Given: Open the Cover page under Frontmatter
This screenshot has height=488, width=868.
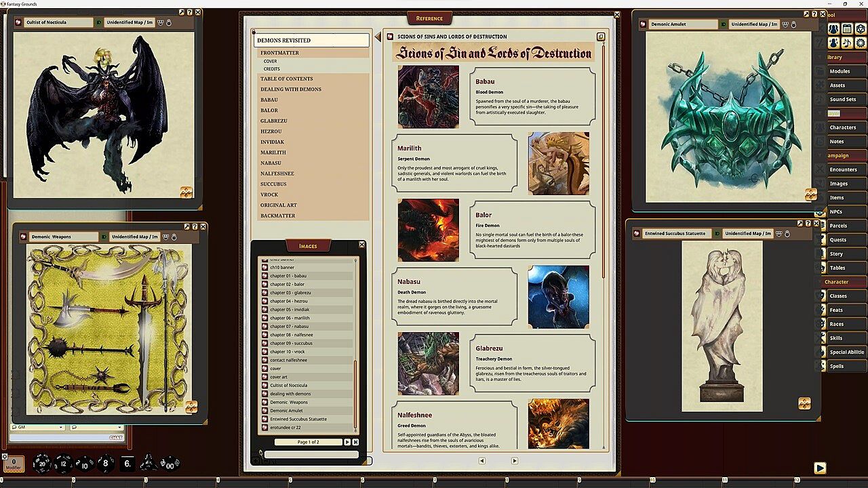Looking at the screenshot, I should pos(271,61).
